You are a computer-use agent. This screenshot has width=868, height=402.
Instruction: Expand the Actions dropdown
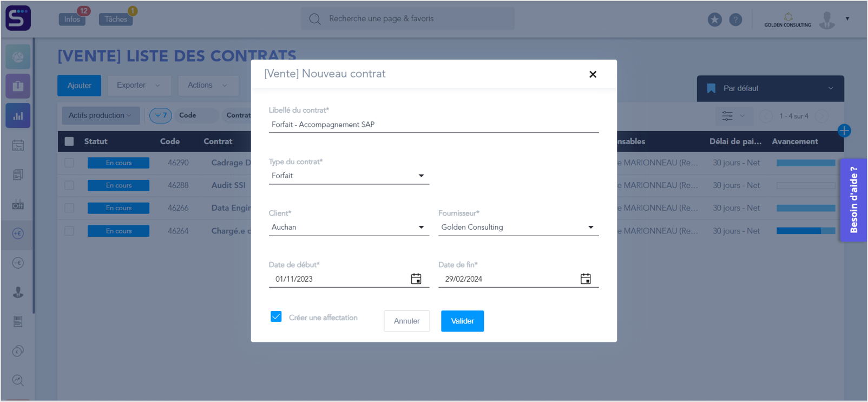208,86
